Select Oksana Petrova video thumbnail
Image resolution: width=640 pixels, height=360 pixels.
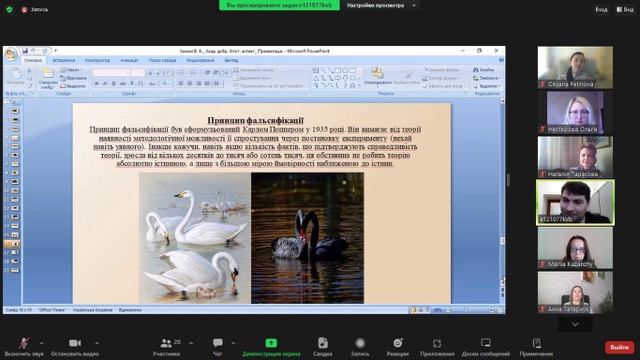[575, 67]
